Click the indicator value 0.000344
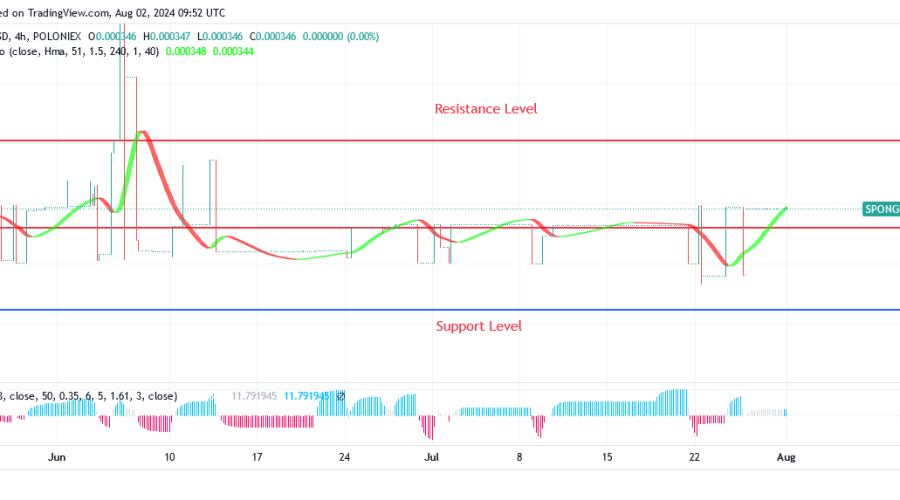This screenshot has width=900, height=500. point(233,51)
